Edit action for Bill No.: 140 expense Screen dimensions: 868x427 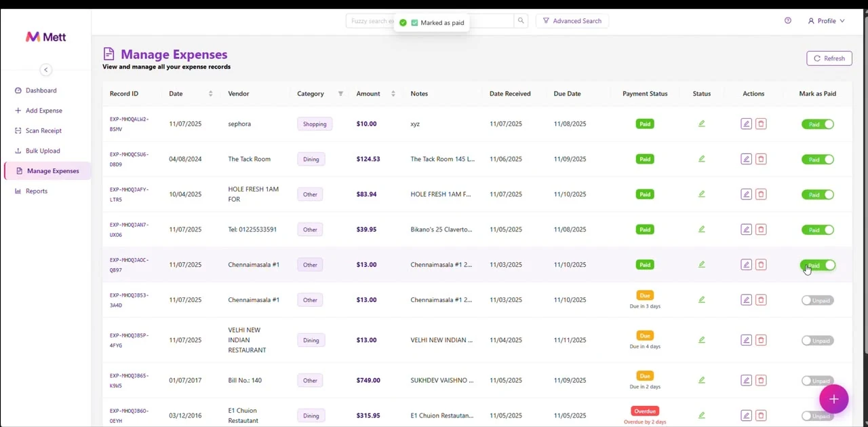[746, 380]
